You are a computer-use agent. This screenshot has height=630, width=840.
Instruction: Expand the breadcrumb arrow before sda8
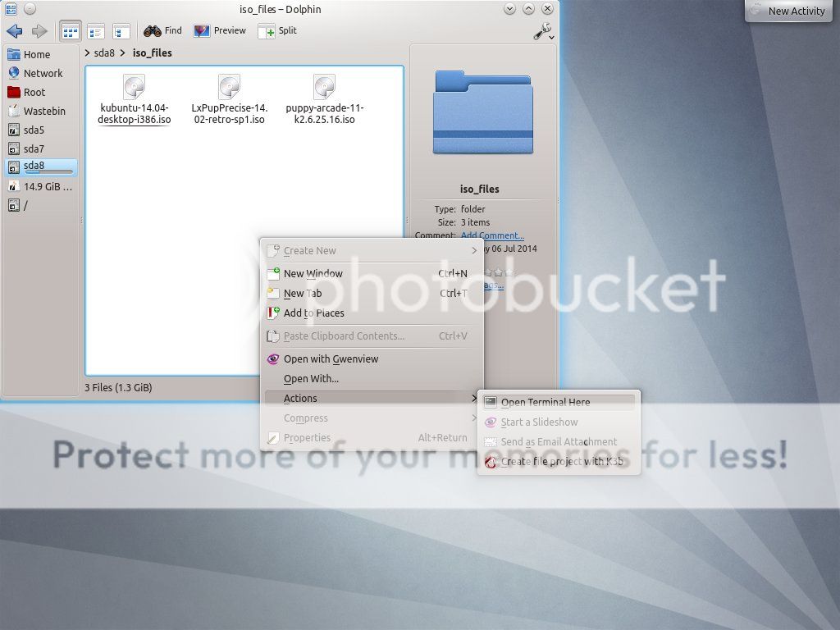(87, 53)
